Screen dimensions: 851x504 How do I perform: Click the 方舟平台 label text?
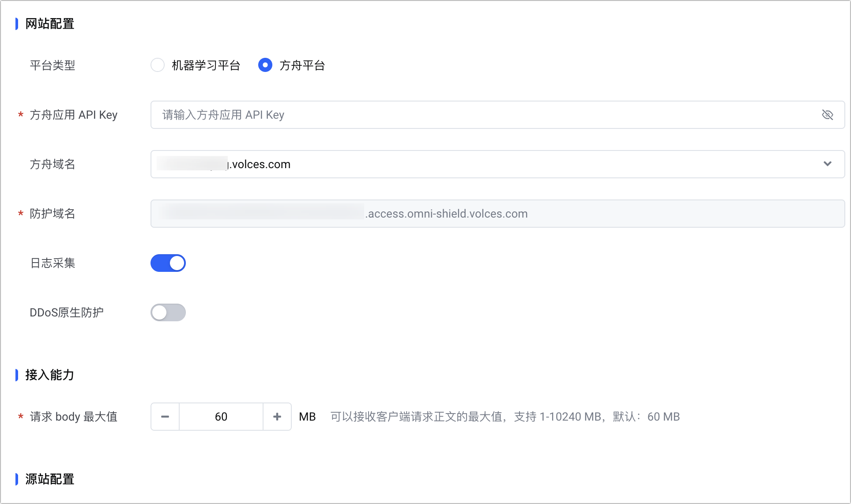coord(302,66)
